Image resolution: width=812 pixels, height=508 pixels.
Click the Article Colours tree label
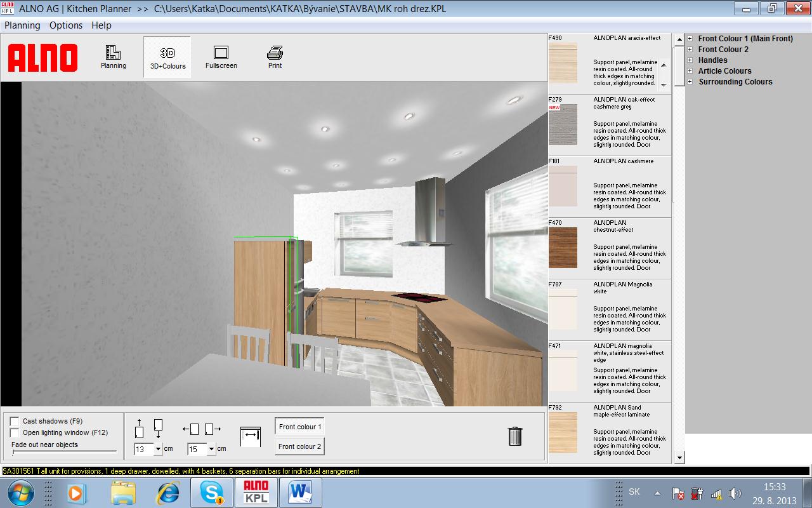click(x=724, y=71)
